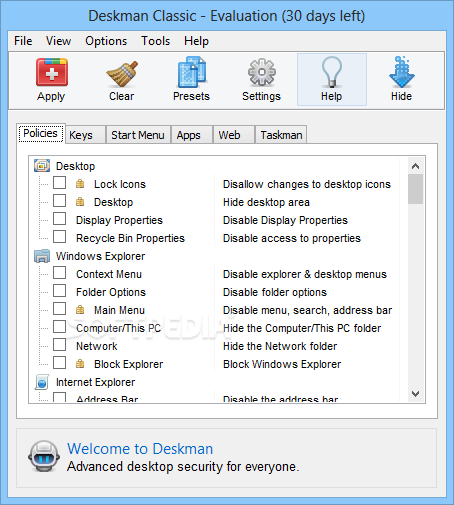Click lock icon beside Desktop policy
Screen dimensions: 454x505
pyautogui.click(x=80, y=202)
